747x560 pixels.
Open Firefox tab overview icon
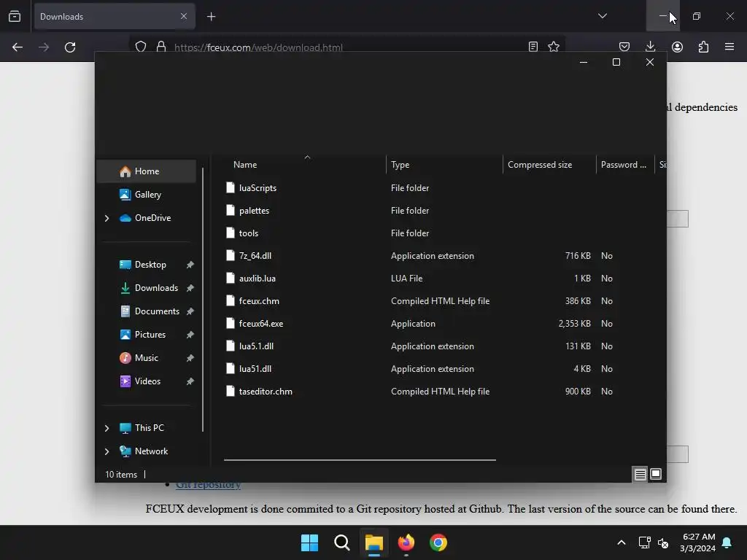click(15, 17)
